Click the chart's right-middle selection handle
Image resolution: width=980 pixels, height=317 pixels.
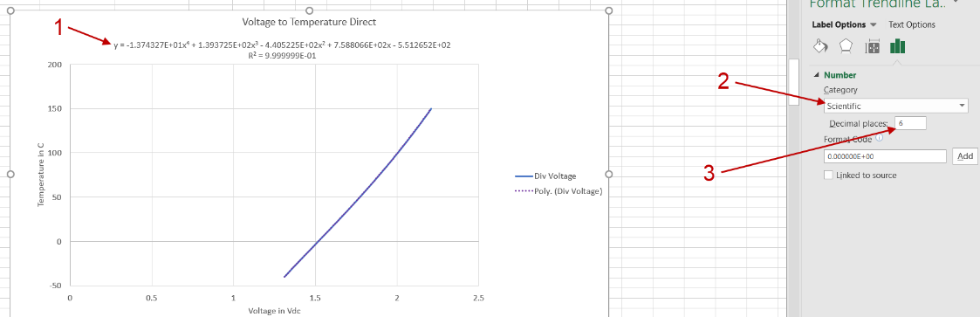tap(609, 174)
